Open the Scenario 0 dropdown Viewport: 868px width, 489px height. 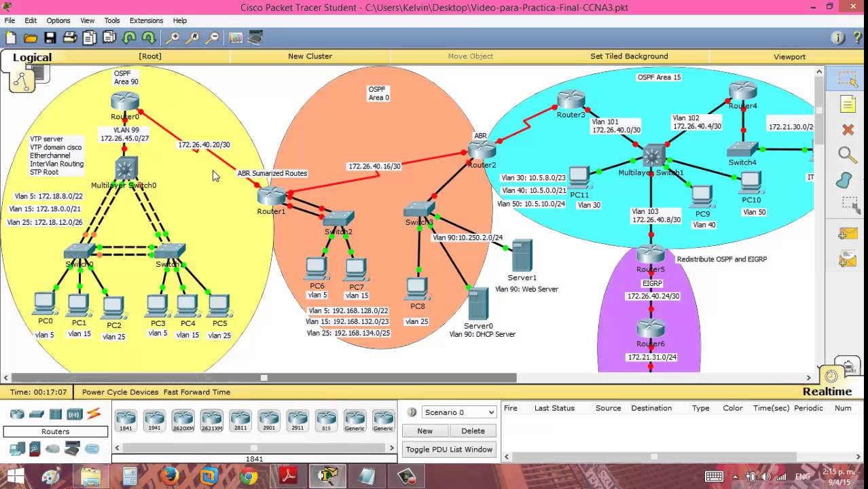coord(459,412)
